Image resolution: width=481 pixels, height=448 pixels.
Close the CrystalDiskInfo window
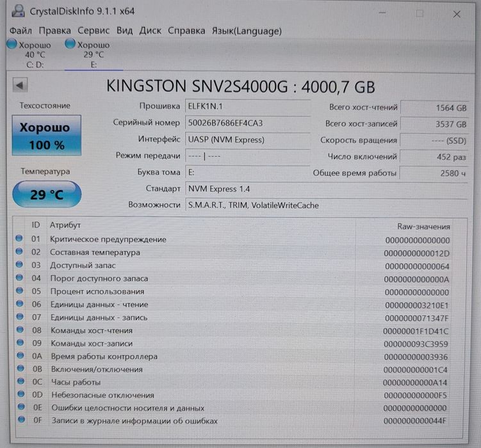coord(457,14)
